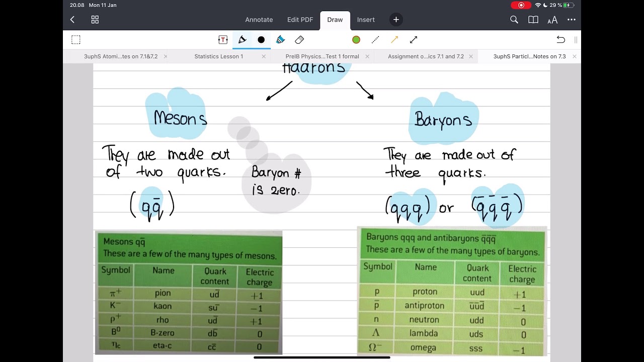Viewport: 644px width, 362px height.
Task: Tap the kaon row name cell
Action: (163, 306)
